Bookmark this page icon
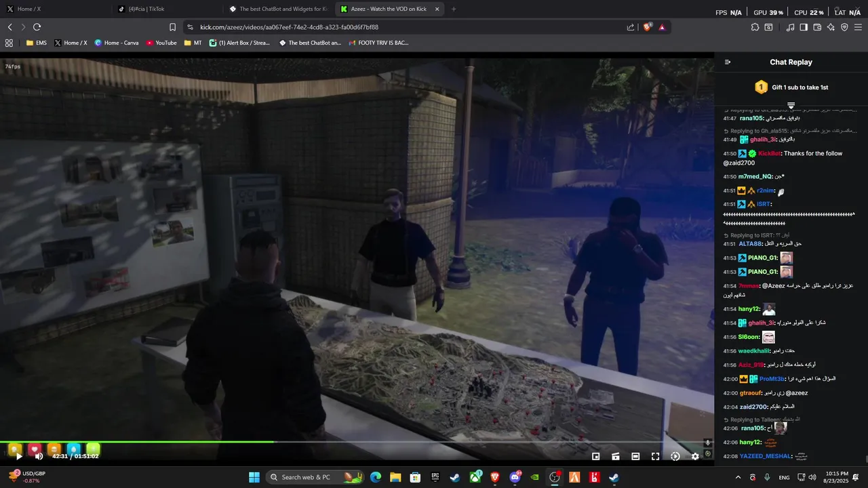 click(x=172, y=27)
